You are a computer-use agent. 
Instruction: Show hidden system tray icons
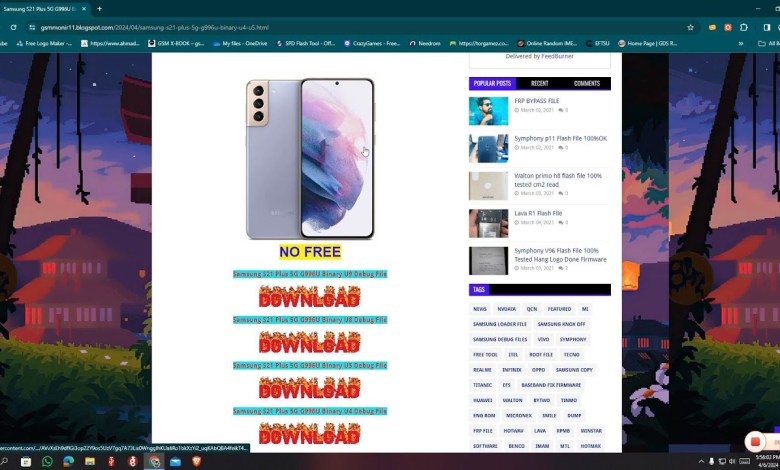pyautogui.click(x=702, y=462)
